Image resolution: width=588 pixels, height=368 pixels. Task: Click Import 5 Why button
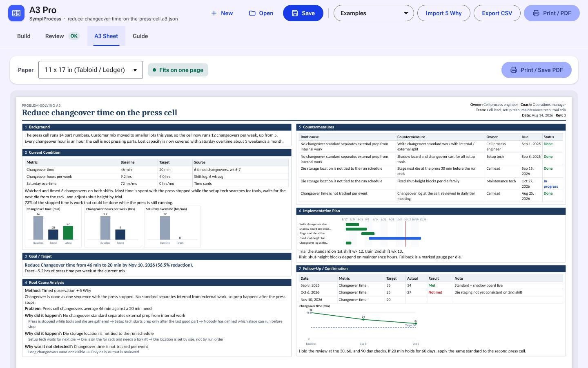tap(443, 13)
